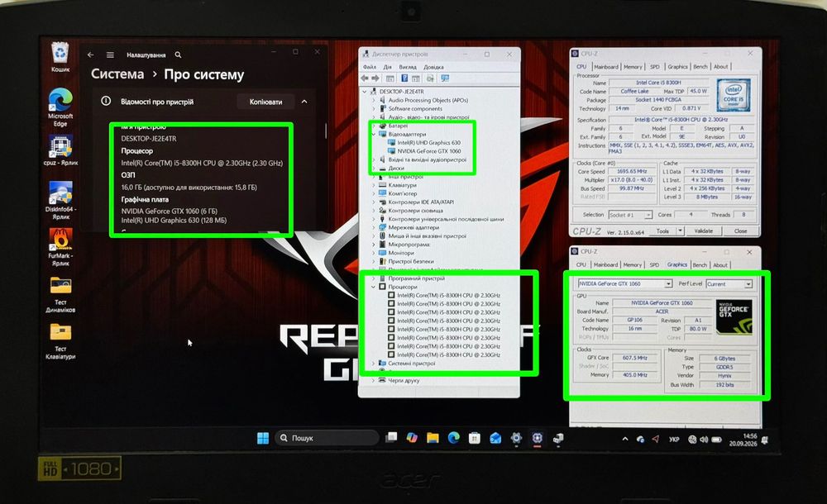Open File Explorer from the taskbar
The image size is (827, 504).
(433, 438)
